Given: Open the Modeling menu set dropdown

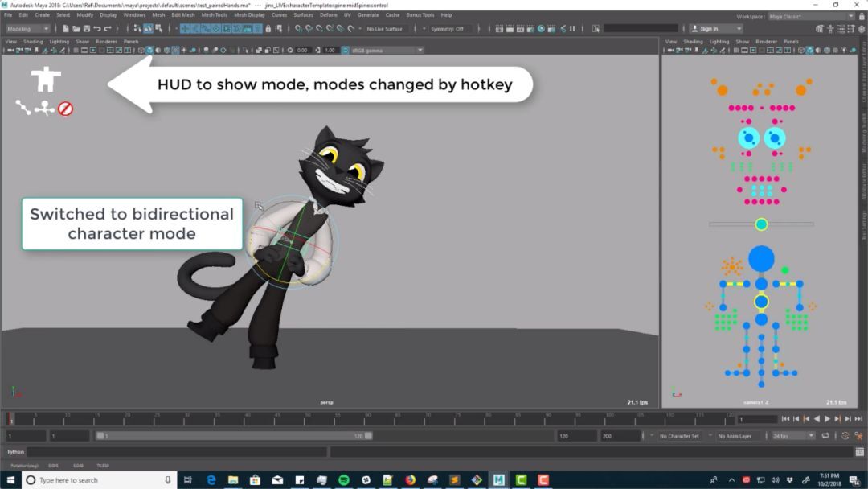Looking at the screenshot, I should coord(27,29).
